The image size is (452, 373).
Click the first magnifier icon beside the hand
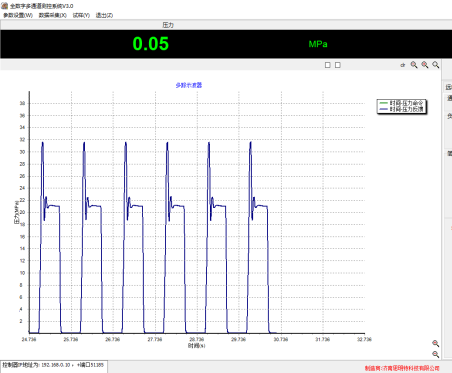pyautogui.click(x=414, y=65)
